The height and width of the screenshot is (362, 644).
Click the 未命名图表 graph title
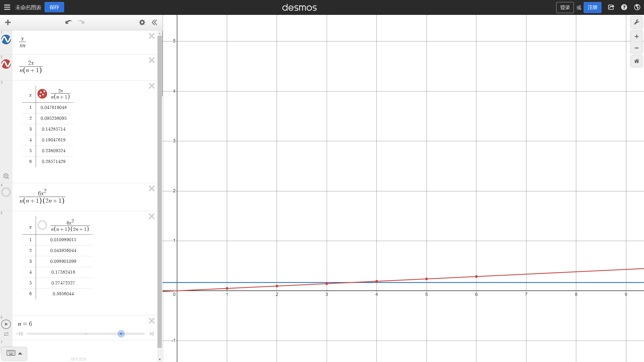pos(28,7)
